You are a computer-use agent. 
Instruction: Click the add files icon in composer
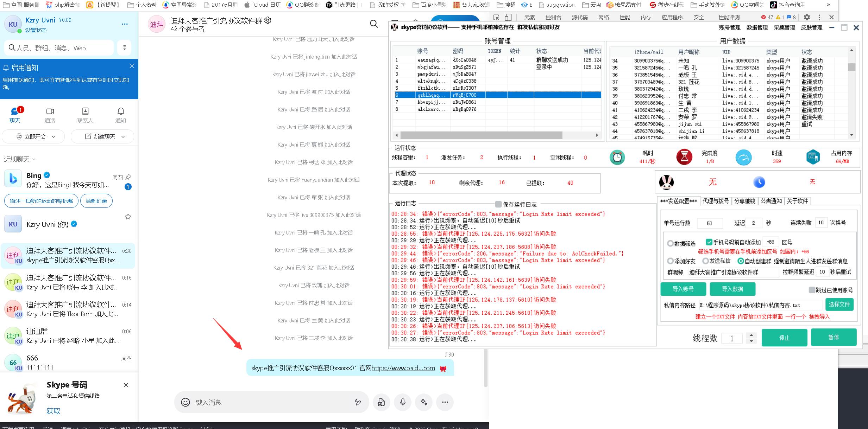(x=381, y=402)
